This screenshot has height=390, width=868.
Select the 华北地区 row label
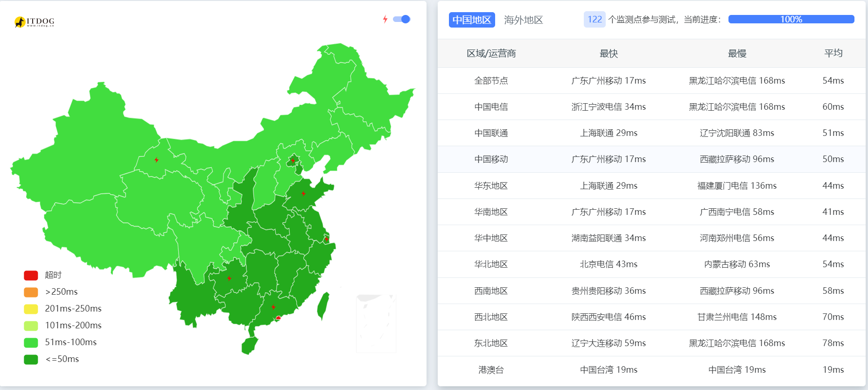coord(491,264)
